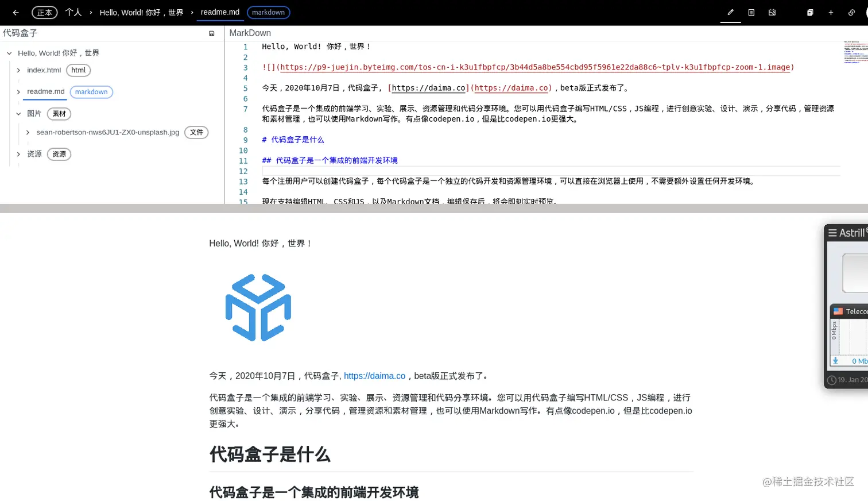Click the https://daima.co link text on line 5
Viewport: 868px width, 501px height.
pos(428,88)
